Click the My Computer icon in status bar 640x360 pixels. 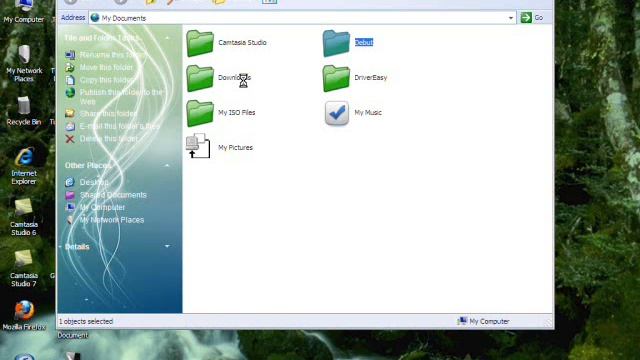[x=462, y=321]
